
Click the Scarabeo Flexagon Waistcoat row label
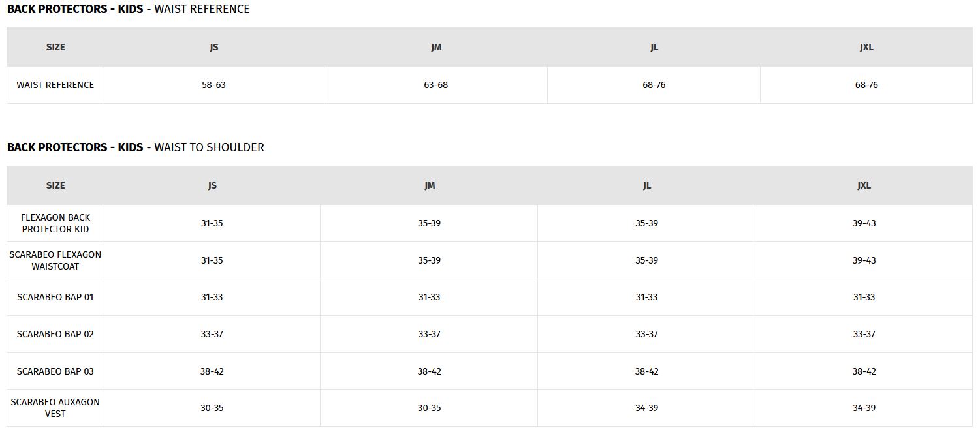(x=55, y=260)
